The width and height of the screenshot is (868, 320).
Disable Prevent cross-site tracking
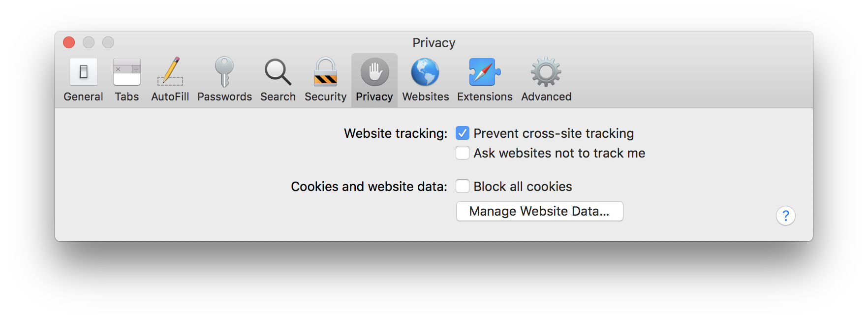462,133
